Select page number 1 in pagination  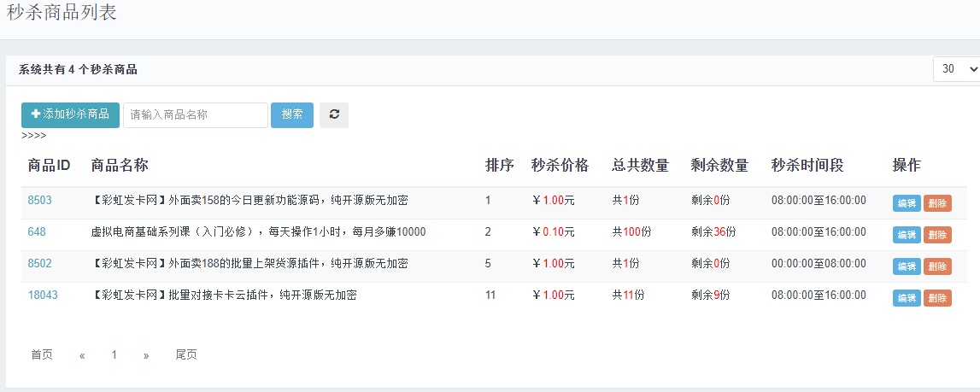(x=114, y=354)
